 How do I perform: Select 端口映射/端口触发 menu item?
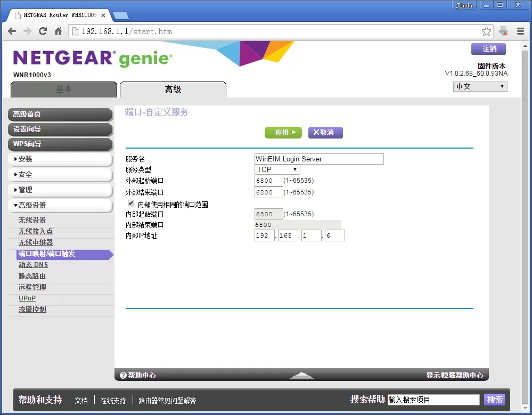[64, 254]
